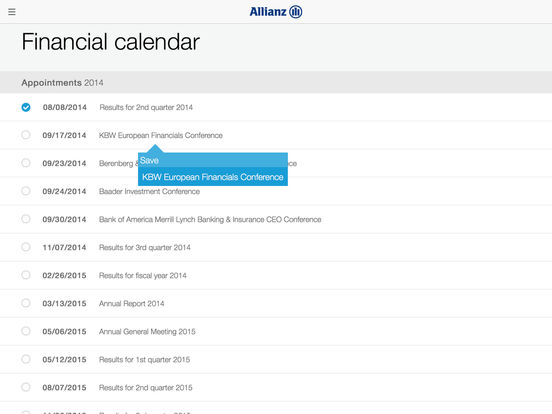Click the date 05/12/2015
The width and height of the screenshot is (552, 414).
tap(64, 360)
